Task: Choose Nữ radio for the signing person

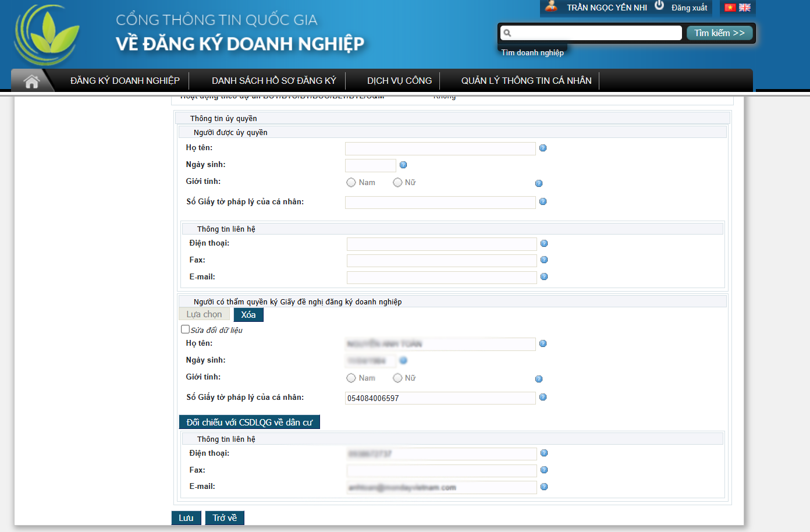Action: pos(397,378)
